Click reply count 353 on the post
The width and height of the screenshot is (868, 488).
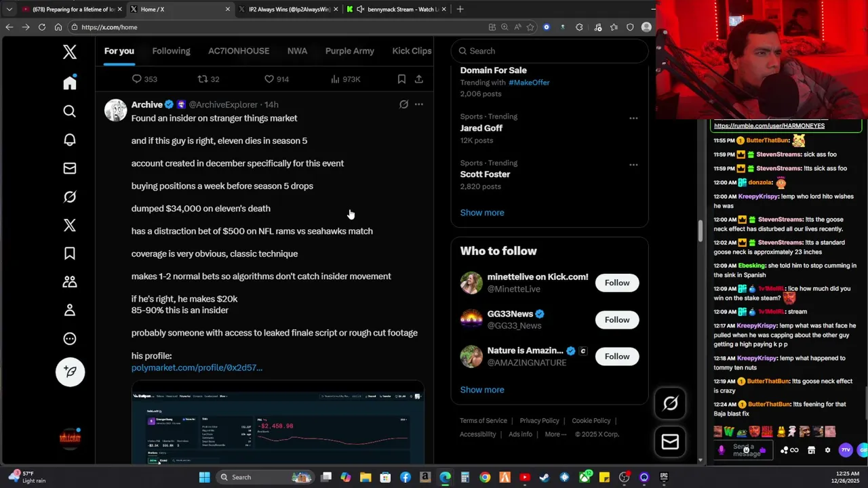coord(144,79)
